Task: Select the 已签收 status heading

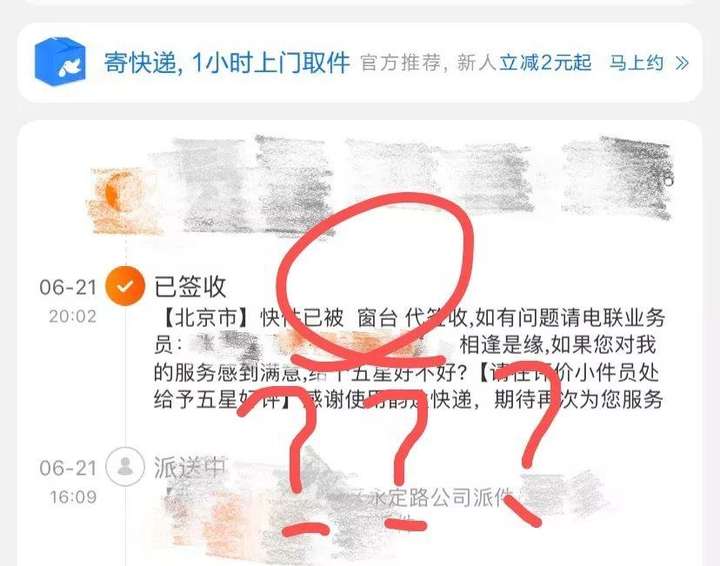Action: click(190, 286)
